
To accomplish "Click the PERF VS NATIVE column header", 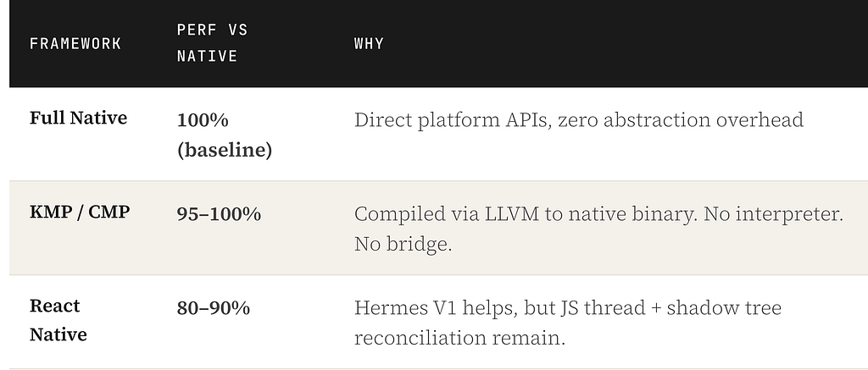I will [x=212, y=43].
